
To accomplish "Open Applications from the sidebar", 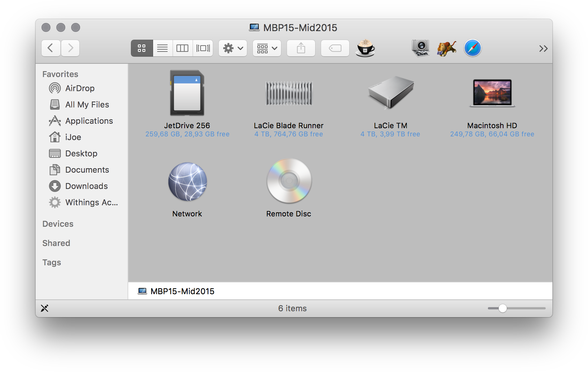I will click(x=89, y=121).
